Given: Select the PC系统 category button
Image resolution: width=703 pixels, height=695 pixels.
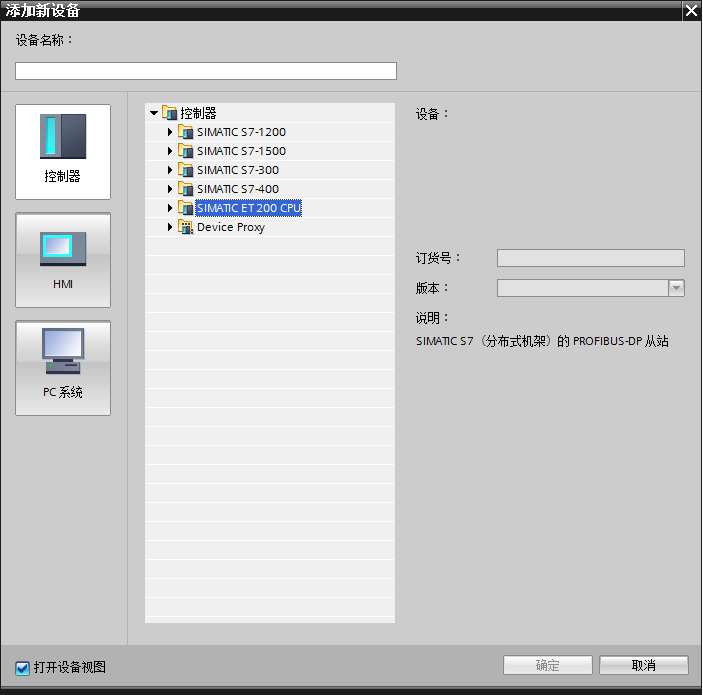Looking at the screenshot, I should [x=63, y=368].
